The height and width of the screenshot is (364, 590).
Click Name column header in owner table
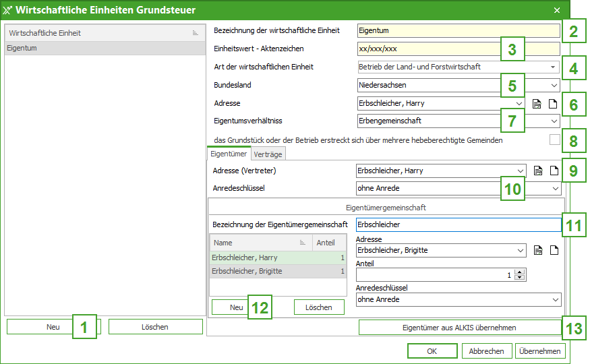(x=261, y=243)
